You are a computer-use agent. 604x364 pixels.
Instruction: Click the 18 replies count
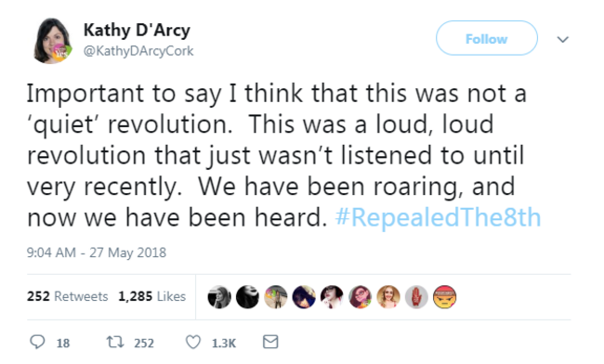(63, 343)
